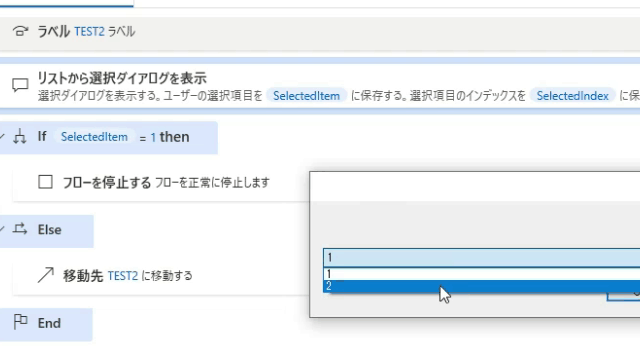Click the If condition branch icon
This screenshot has width=640, height=360.
coord(20,137)
